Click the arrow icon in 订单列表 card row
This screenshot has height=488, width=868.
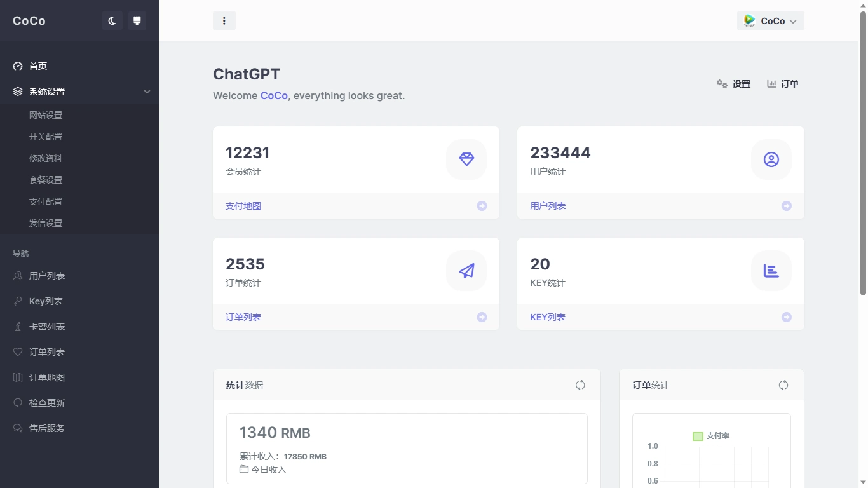coord(482,317)
